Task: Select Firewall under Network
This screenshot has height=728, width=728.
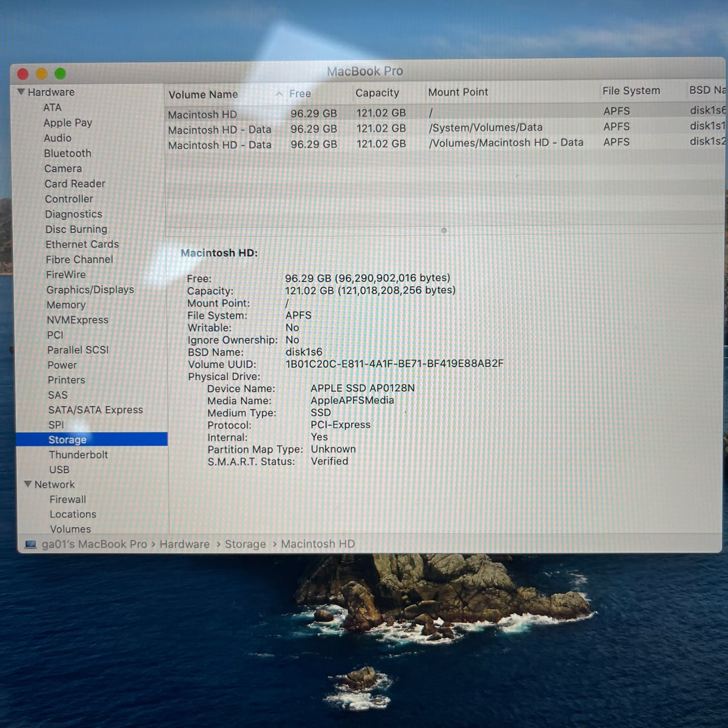Action: (x=68, y=499)
